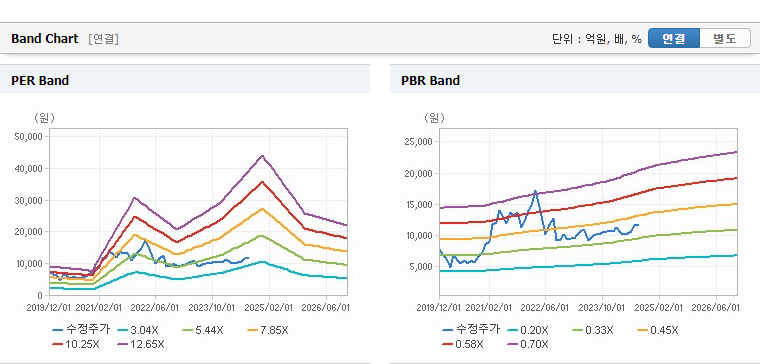Click the 2022/06/01 date under PER chart
This screenshot has height=364, width=760.
click(x=156, y=308)
